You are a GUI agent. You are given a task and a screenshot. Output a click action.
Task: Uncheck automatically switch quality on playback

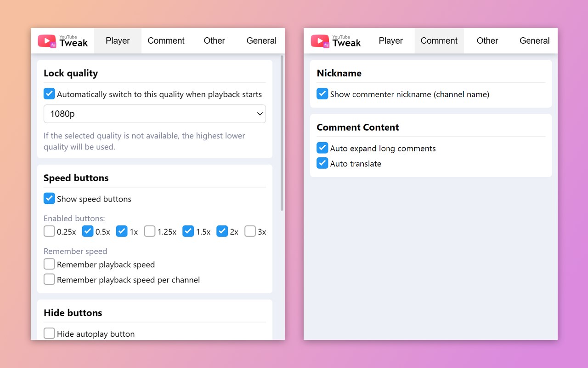(49, 94)
